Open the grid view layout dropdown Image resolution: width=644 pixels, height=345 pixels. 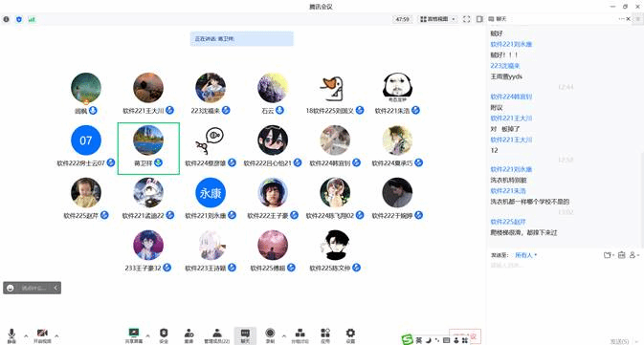pyautogui.click(x=438, y=19)
